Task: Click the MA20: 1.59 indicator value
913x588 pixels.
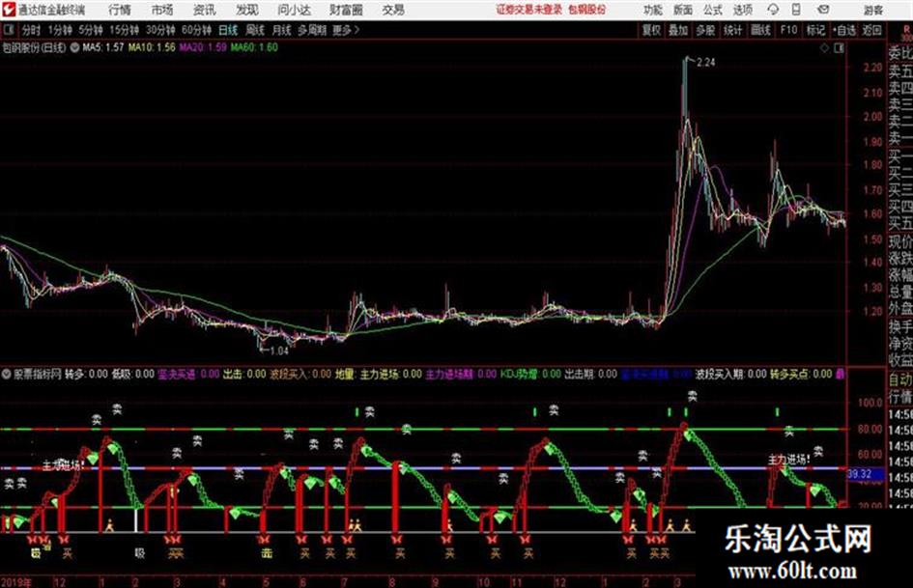Action: tap(203, 47)
